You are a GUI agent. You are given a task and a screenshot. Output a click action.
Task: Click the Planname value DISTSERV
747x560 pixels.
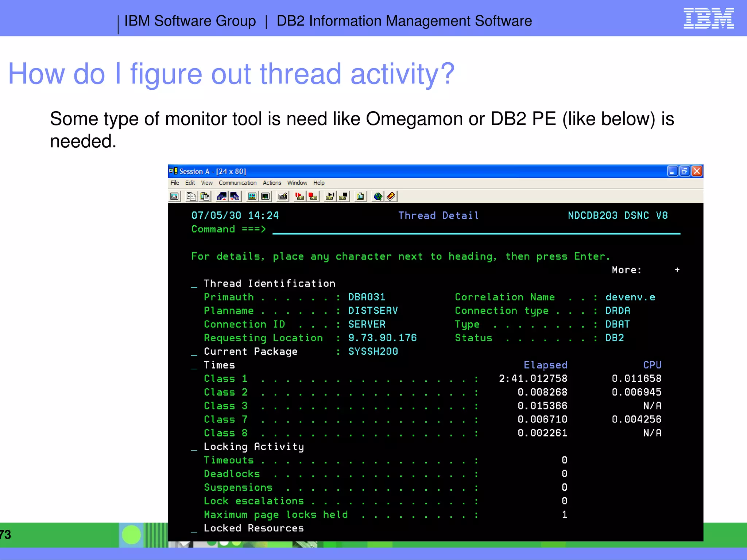[x=373, y=311]
